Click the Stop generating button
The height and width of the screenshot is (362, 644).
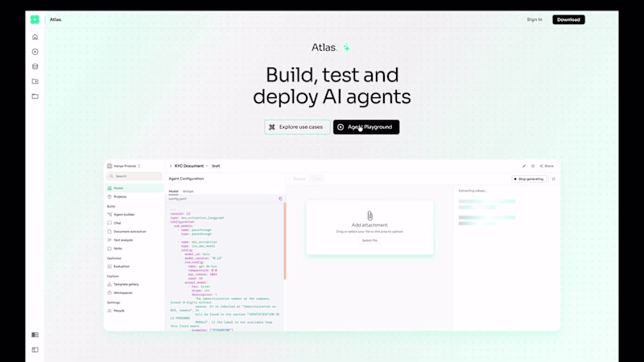[529, 179]
